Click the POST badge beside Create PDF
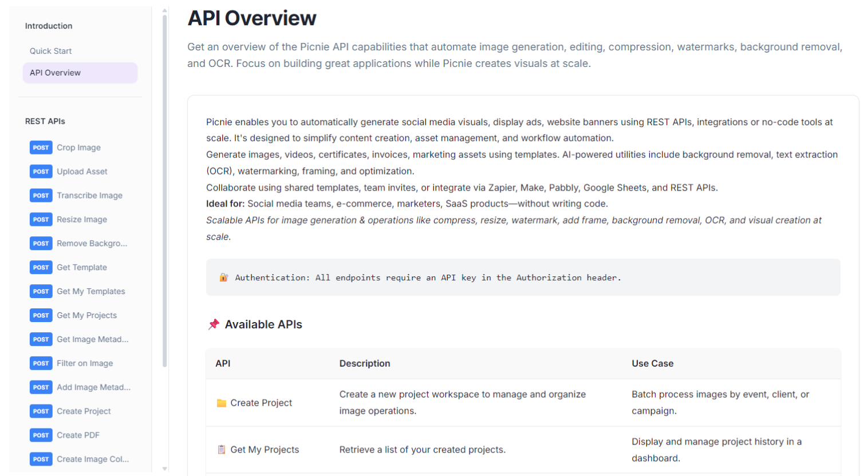Screen dimensions: 868x476 coord(41,435)
